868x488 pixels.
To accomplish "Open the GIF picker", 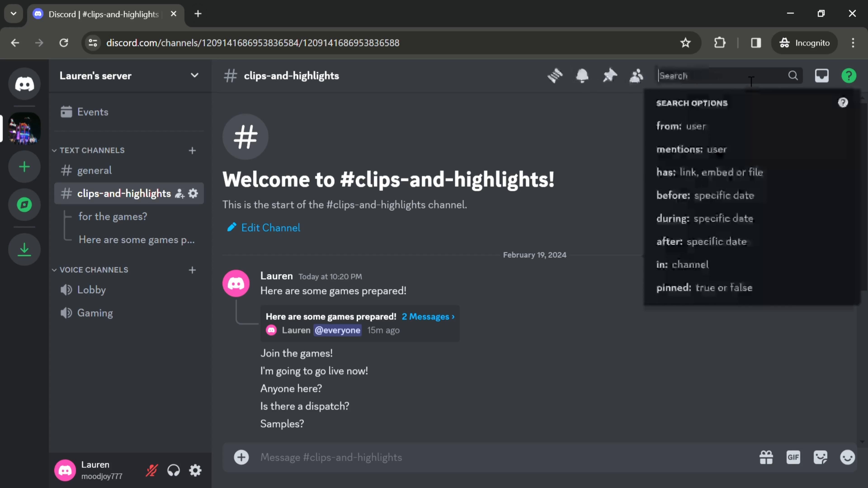I will pyautogui.click(x=793, y=457).
